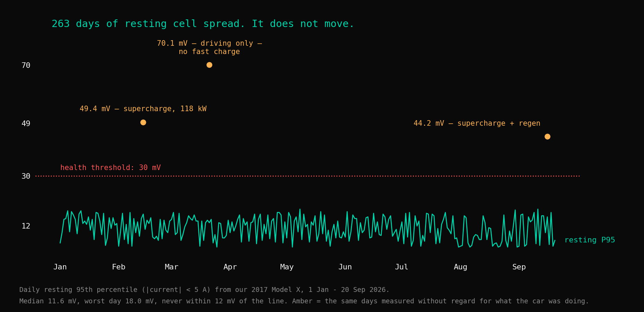Click the 70.1 mV driving-only data point
The width and height of the screenshot is (644, 312).
point(209,65)
